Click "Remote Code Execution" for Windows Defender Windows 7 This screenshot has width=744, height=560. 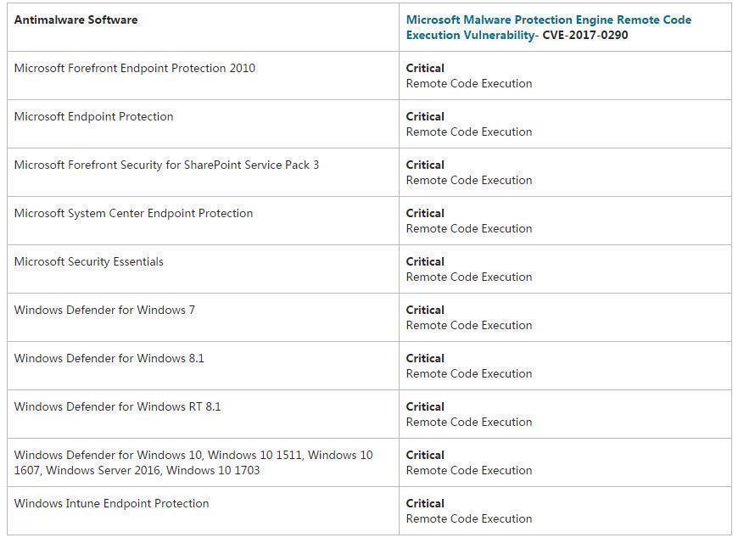469,326
